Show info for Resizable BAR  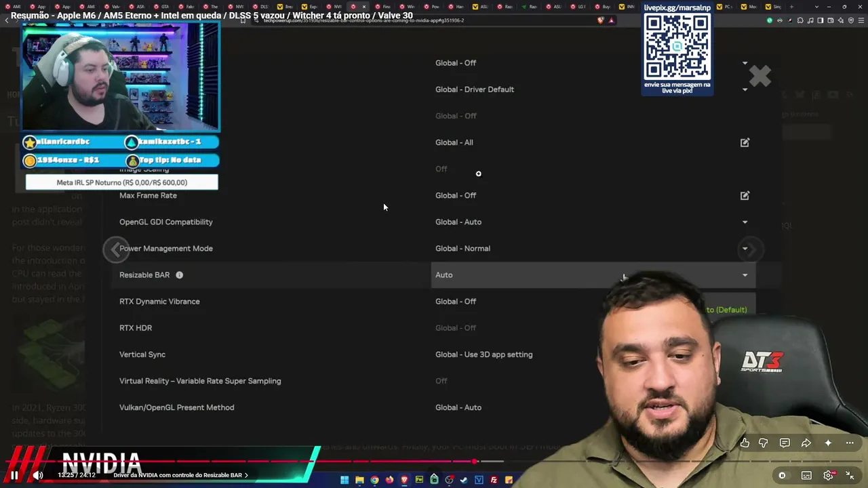tap(179, 275)
